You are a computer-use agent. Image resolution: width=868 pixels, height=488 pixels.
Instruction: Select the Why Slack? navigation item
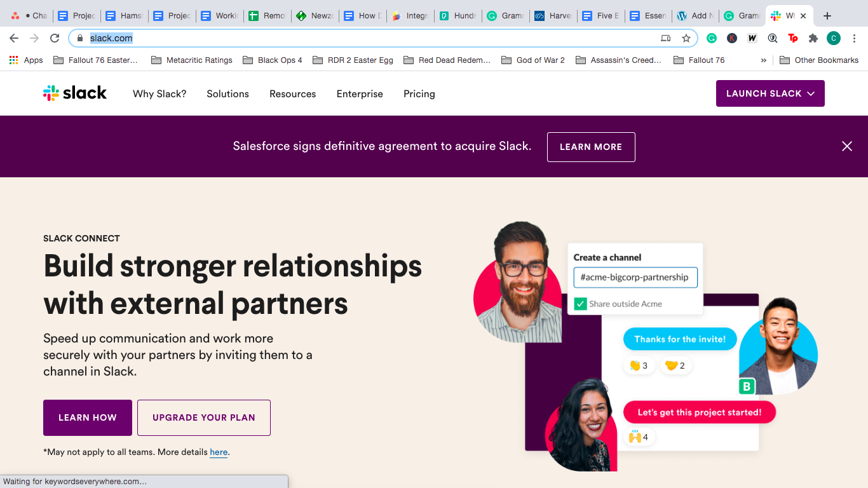tap(159, 94)
